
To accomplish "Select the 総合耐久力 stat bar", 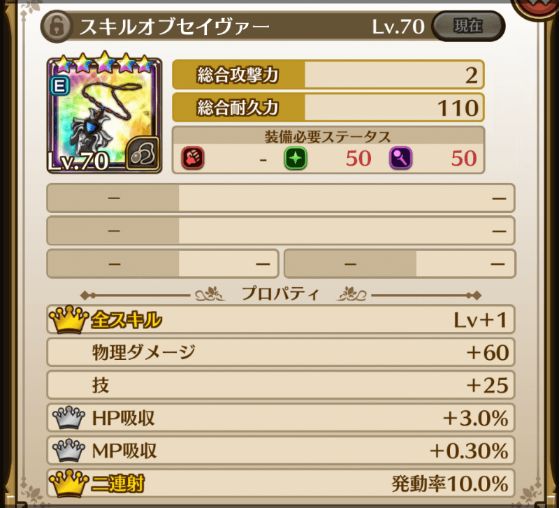I will click(328, 107).
